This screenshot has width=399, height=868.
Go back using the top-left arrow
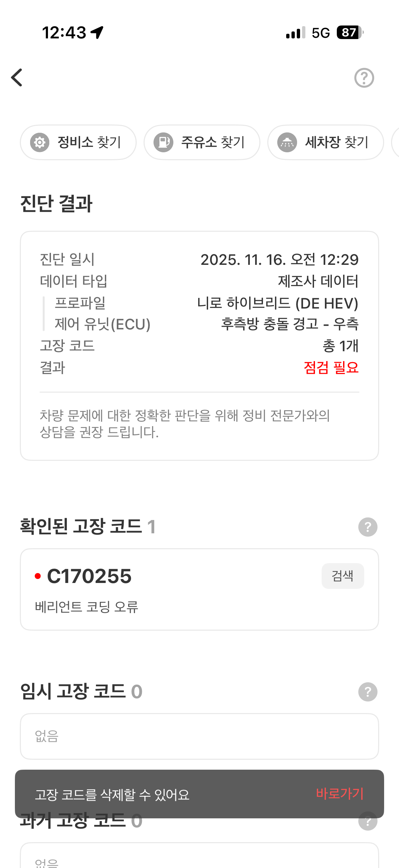[17, 77]
